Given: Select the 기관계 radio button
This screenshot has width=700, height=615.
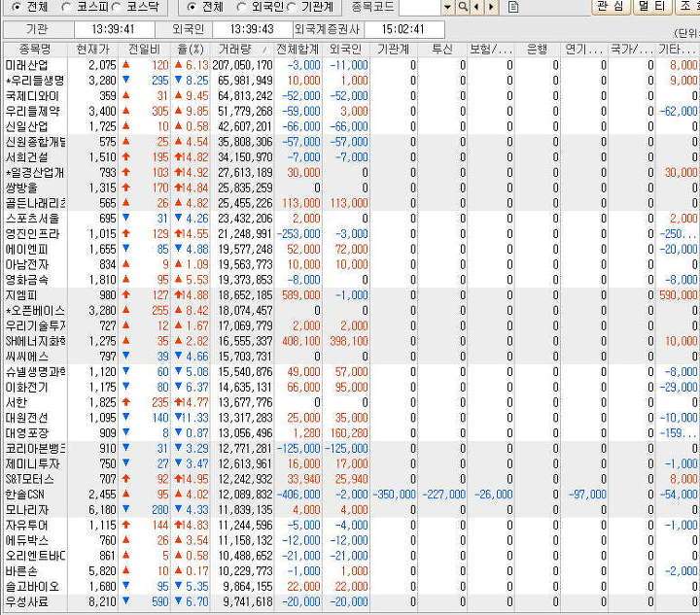Looking at the screenshot, I should (x=292, y=7).
